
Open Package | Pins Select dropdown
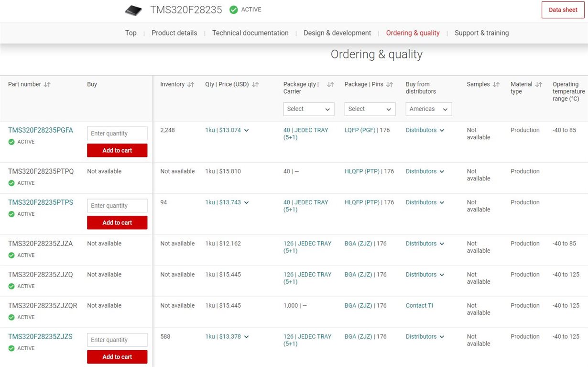(x=370, y=109)
